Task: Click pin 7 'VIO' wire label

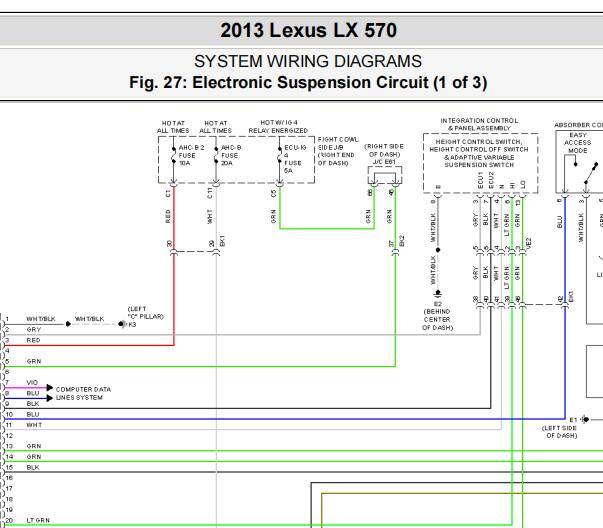Action: pos(32,383)
